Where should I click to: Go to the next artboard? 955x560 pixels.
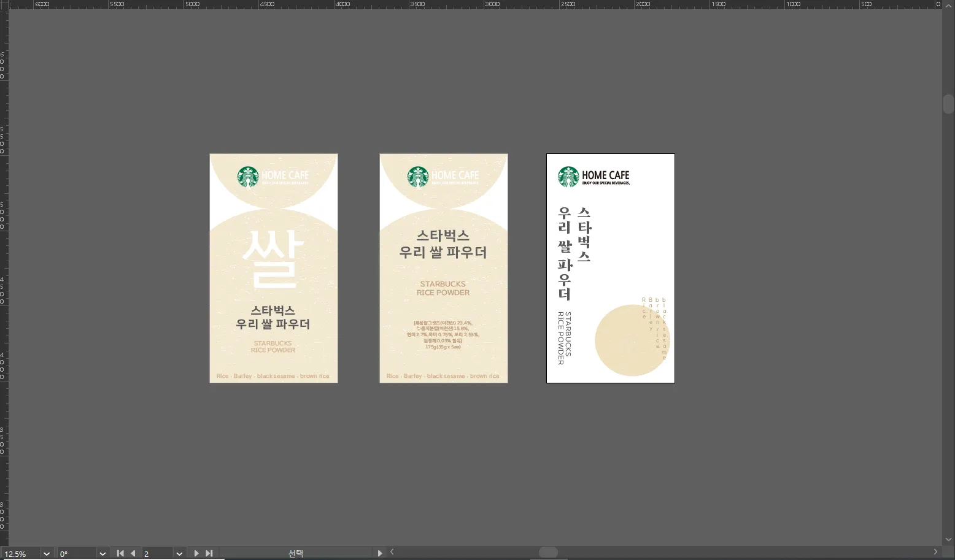pos(196,553)
